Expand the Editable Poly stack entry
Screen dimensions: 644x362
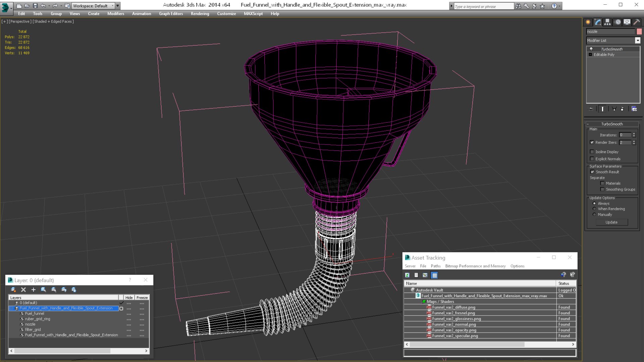click(x=590, y=55)
